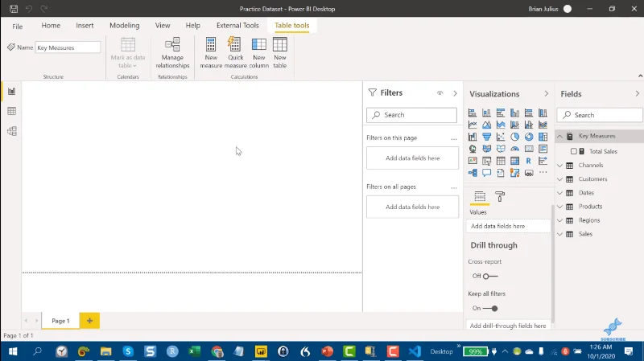The height and width of the screenshot is (361, 644).
Task: Select the Matrix visualization icon
Action: [514, 161]
